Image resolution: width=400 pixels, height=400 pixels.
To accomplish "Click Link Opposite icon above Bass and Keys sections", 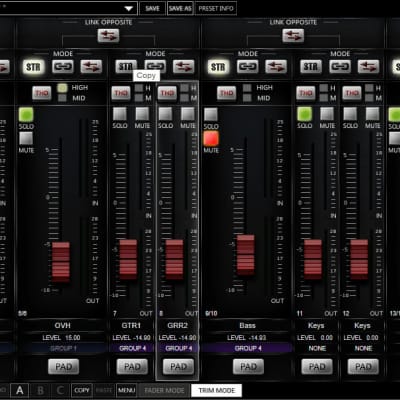I will (x=293, y=35).
